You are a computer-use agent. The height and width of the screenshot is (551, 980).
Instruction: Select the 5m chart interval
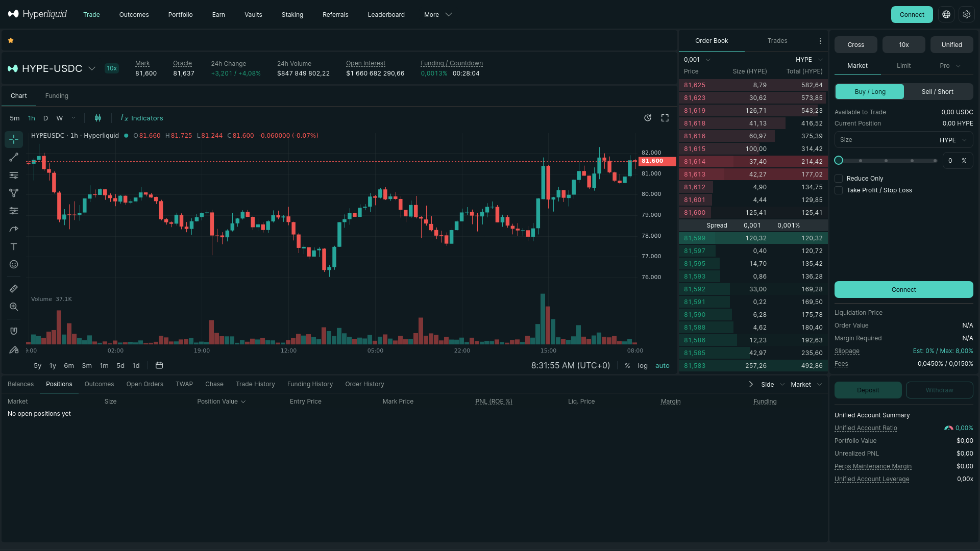(15, 118)
